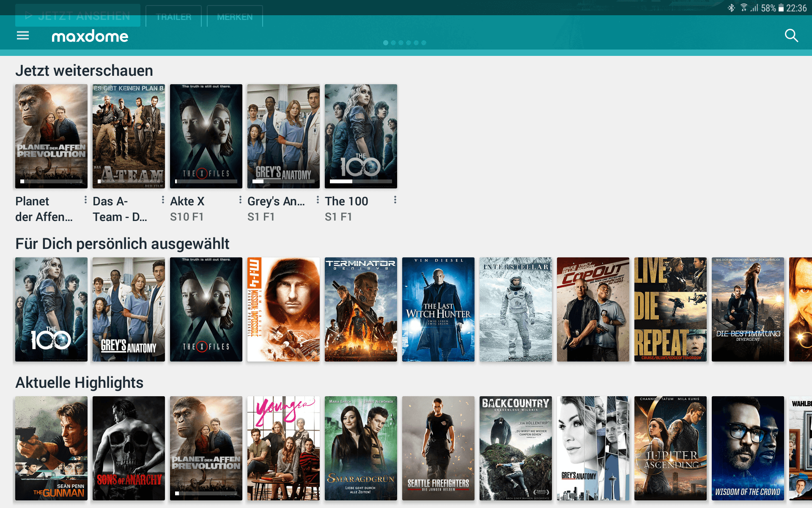Tap 'Für Dich persönlich ausgewählt' heading
Viewport: 812px width, 508px height.
122,244
